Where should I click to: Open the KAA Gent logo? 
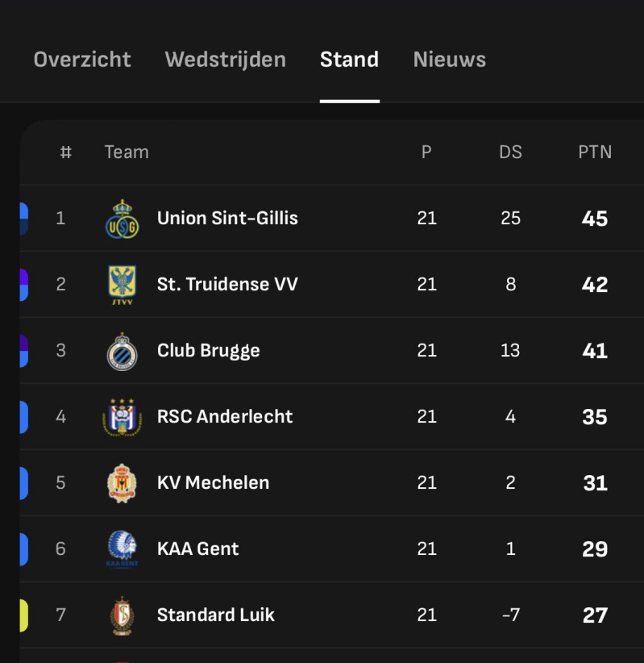point(123,549)
